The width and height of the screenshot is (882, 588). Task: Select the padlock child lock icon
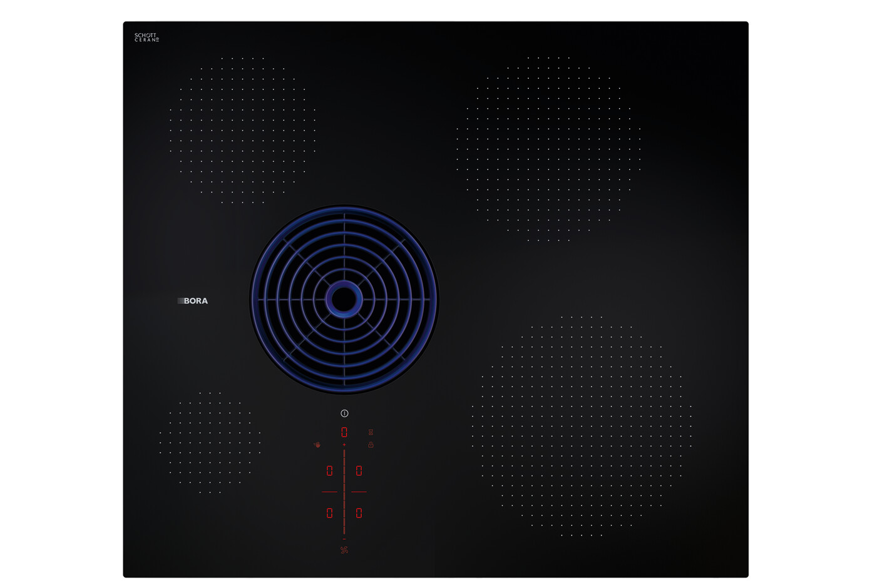click(371, 444)
